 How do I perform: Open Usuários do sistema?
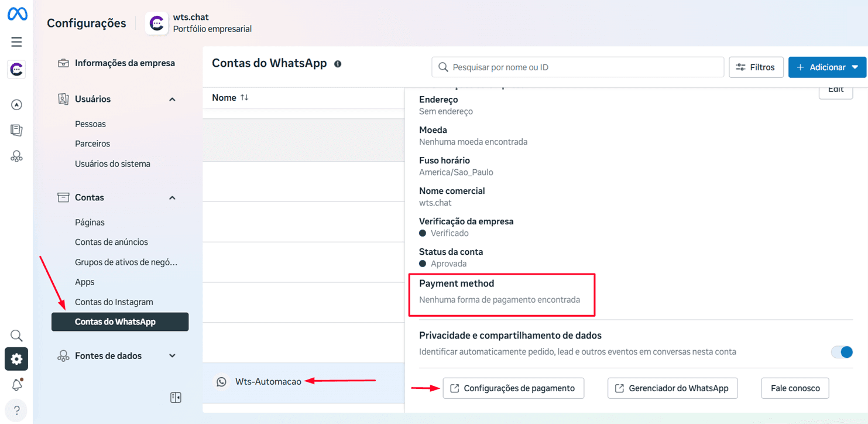(x=112, y=164)
